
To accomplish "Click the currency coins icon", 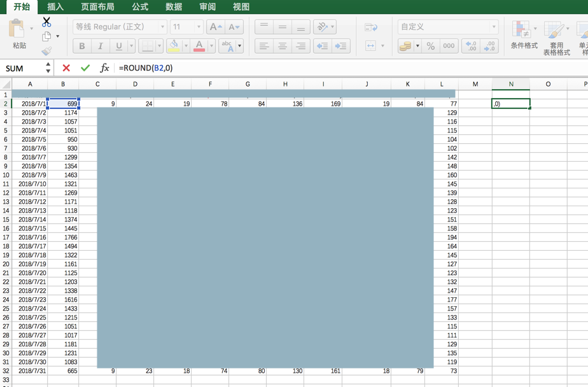I will point(405,46).
